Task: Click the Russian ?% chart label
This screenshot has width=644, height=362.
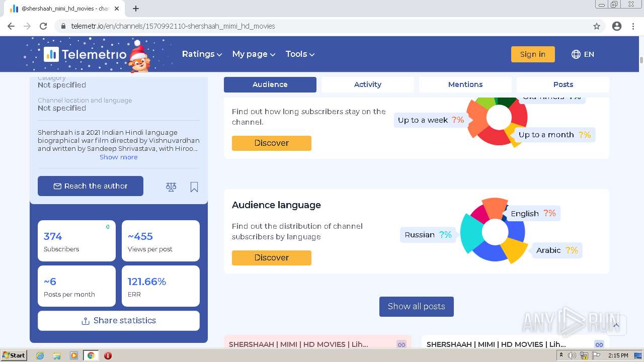Action: (x=428, y=235)
